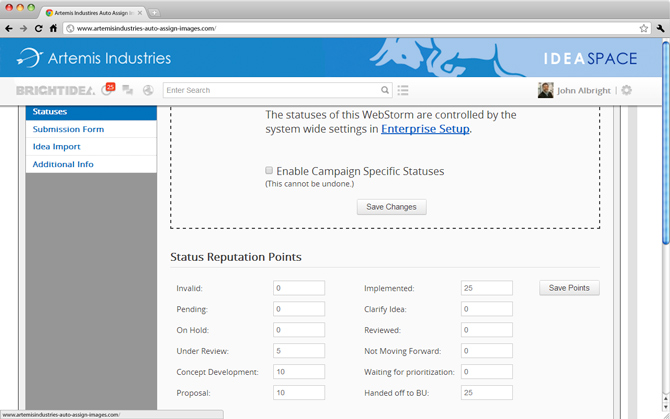
Task: Click the Proposal points field
Action: tap(299, 393)
